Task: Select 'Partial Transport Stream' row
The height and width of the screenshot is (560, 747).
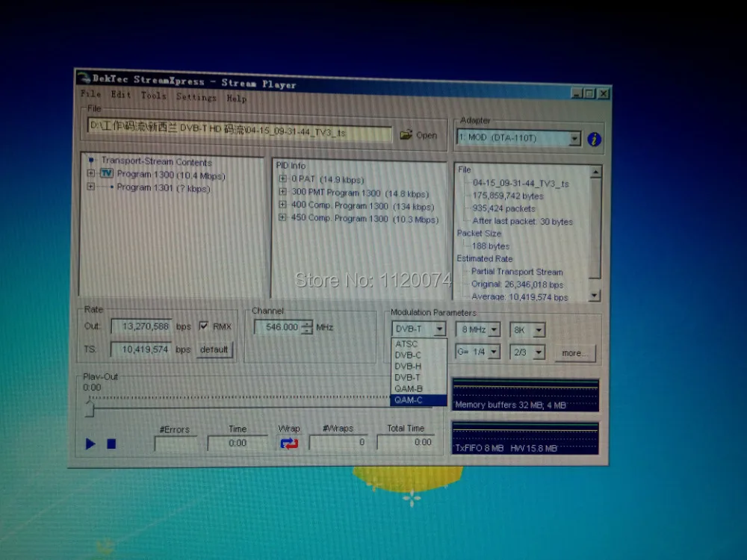Action: click(x=517, y=272)
